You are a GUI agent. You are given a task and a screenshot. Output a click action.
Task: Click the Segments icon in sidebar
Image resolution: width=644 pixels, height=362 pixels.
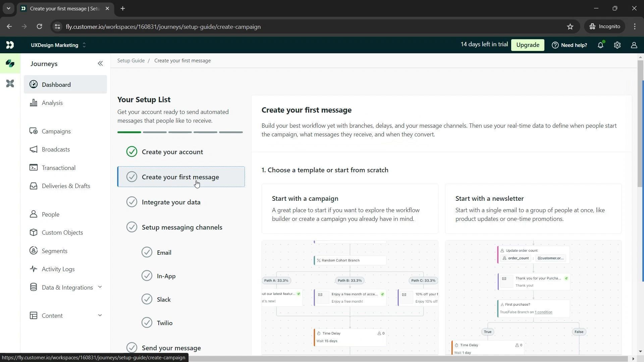click(34, 251)
